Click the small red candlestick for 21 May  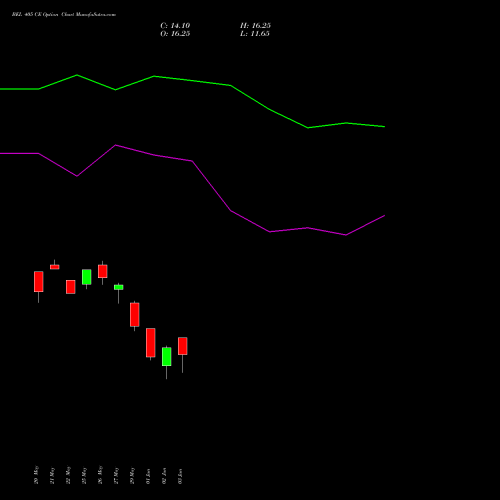55,267
